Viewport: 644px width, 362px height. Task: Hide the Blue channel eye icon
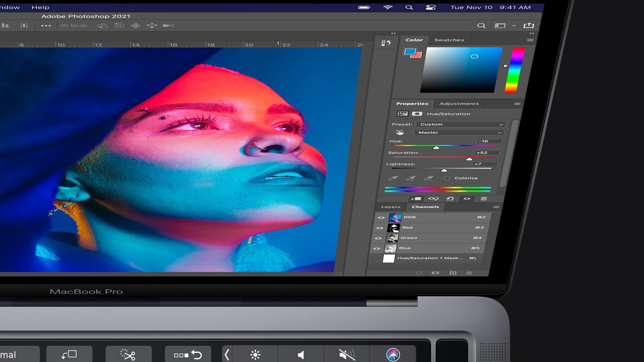[377, 248]
